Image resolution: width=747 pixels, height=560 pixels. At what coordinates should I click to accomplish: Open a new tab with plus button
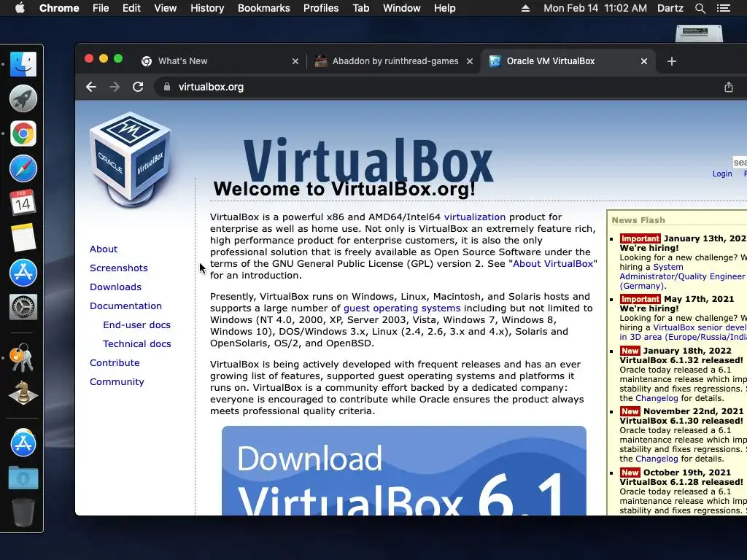coord(672,61)
